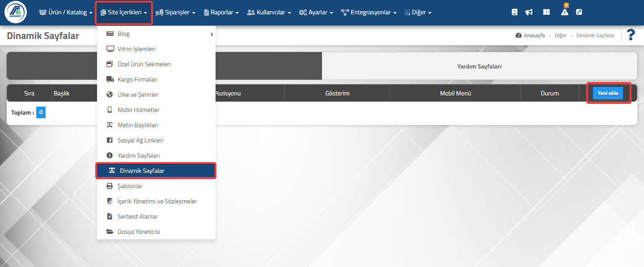Go to Diğer breadcrumb link
This screenshot has height=267, width=644.
coord(560,35)
